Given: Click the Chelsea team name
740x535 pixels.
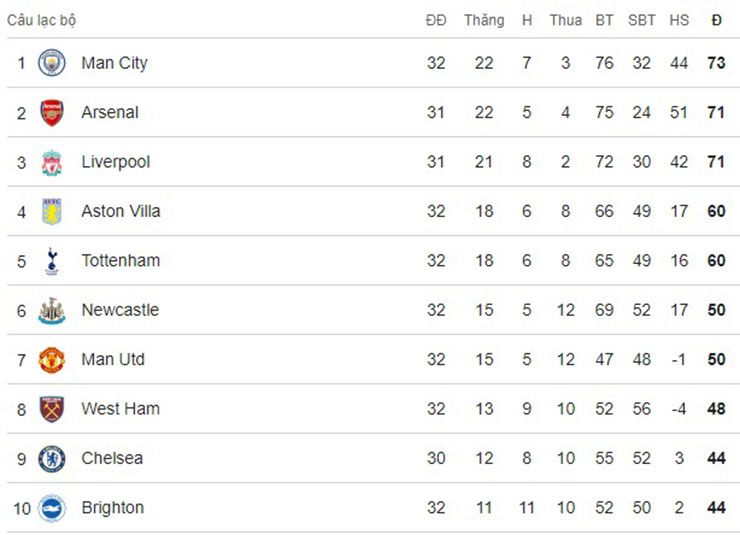Looking at the screenshot, I should point(112,458).
